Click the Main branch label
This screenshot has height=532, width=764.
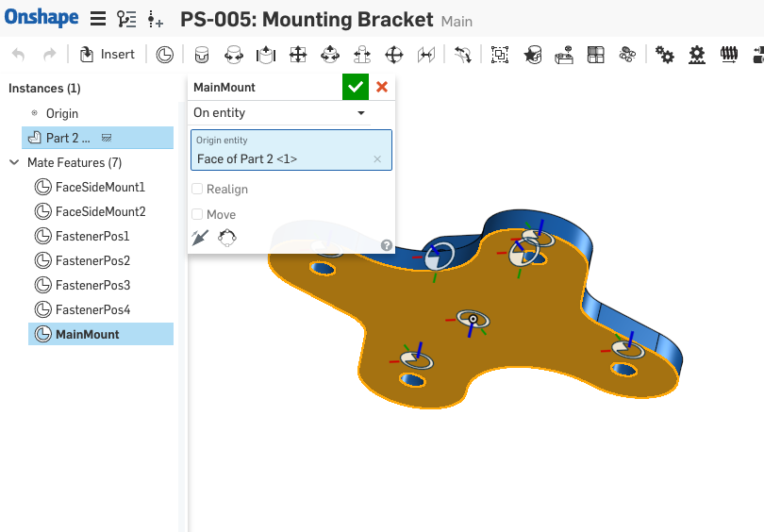click(457, 22)
